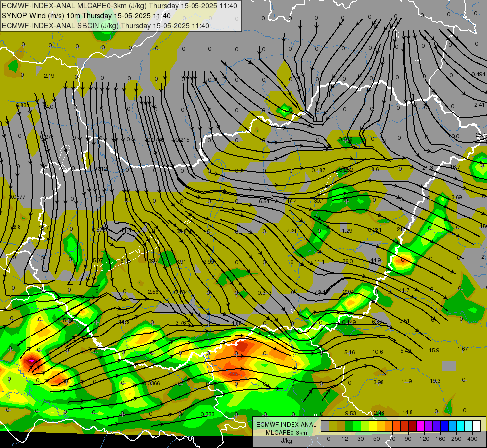Click the purple legend swatch

tap(429, 426)
